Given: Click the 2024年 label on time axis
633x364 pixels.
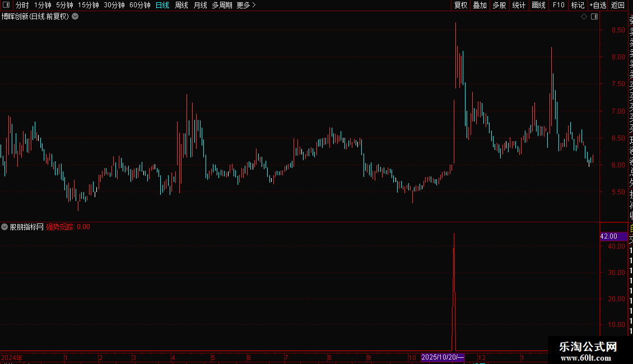Looking at the screenshot, I should (12, 357).
